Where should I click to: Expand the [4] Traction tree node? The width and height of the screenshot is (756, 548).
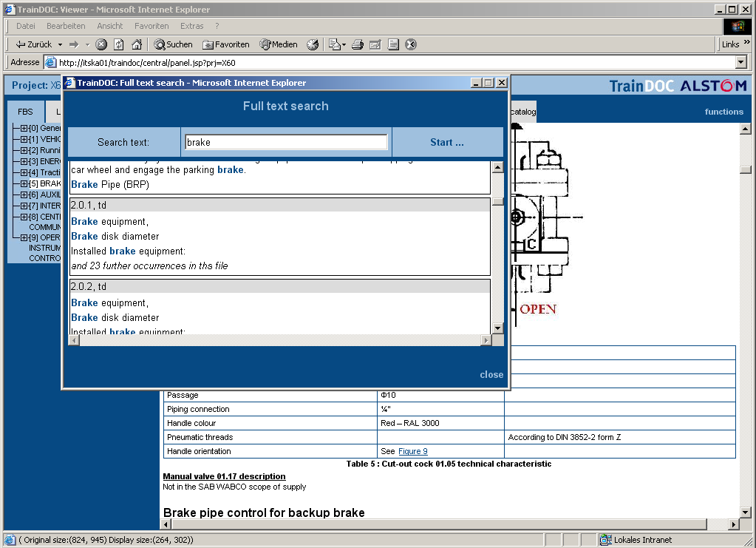24,172
